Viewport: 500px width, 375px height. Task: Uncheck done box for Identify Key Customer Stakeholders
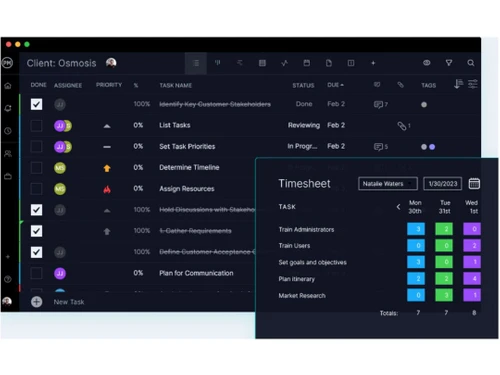[x=36, y=104]
